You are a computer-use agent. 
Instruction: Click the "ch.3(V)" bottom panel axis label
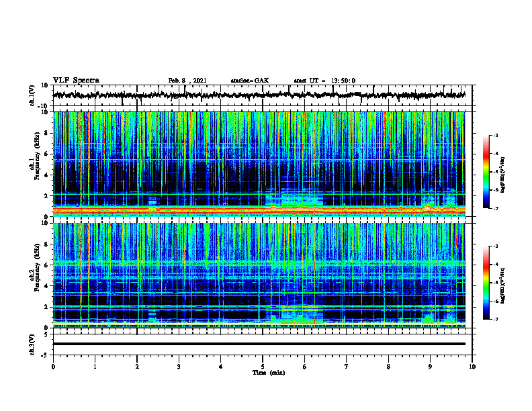pos(32,345)
